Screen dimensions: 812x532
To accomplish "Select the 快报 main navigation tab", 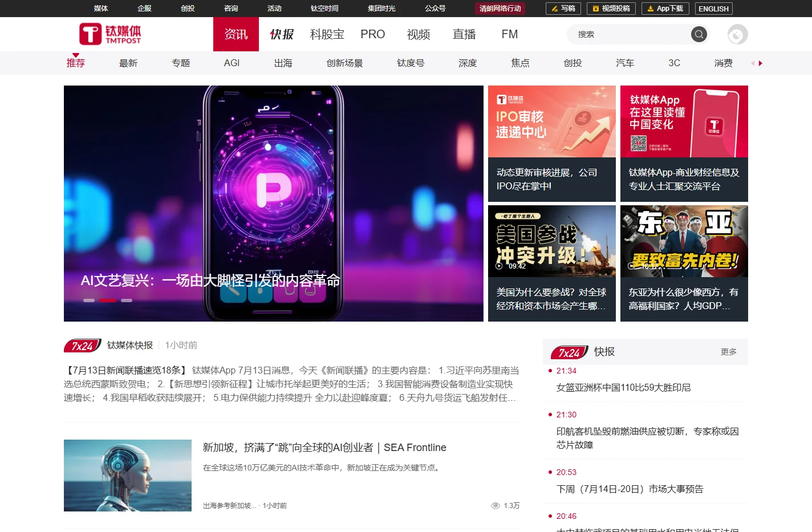I will coord(282,34).
